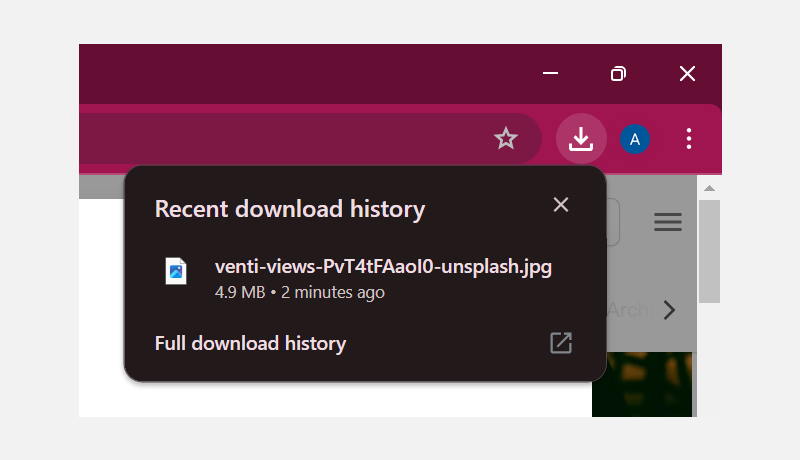Click the right chevron arrow on the page

coord(669,310)
